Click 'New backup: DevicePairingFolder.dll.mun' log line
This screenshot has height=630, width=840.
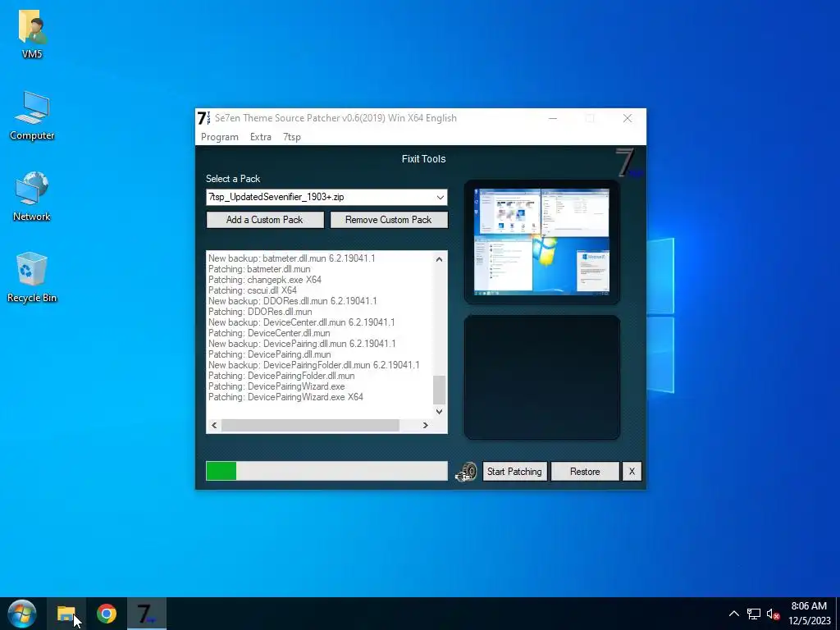tap(314, 365)
